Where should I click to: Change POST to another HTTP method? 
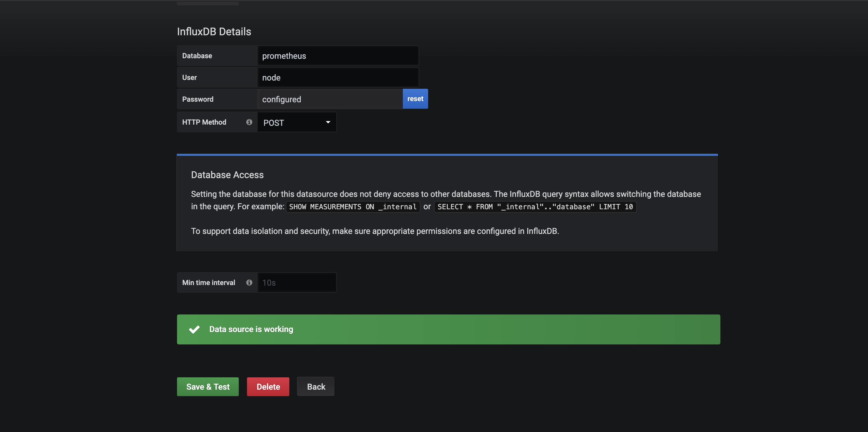[296, 122]
